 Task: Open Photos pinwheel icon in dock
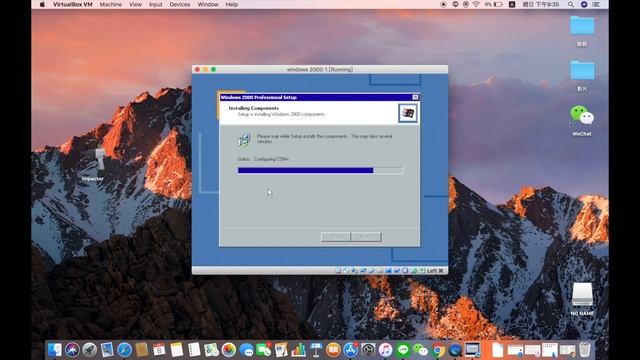(229, 350)
